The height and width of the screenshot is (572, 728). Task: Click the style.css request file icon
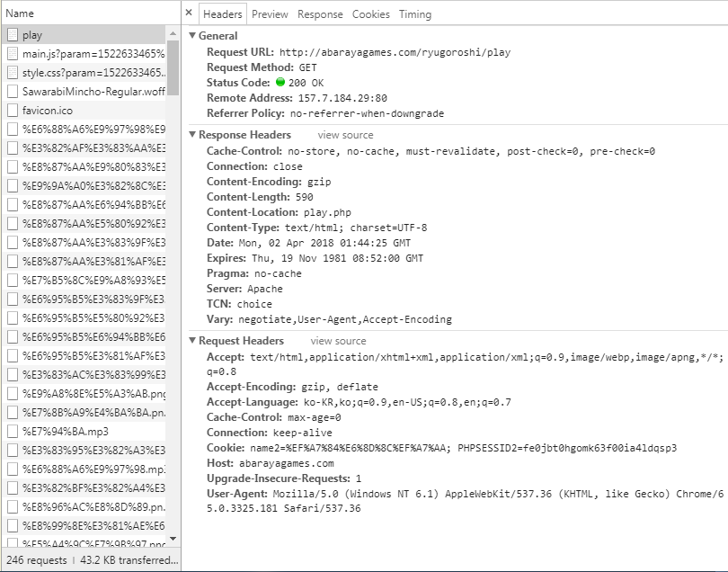click(x=13, y=73)
